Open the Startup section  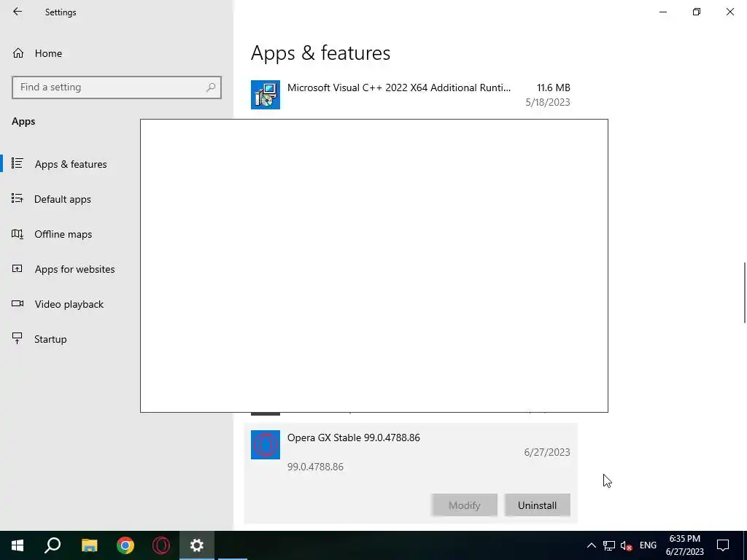point(50,339)
